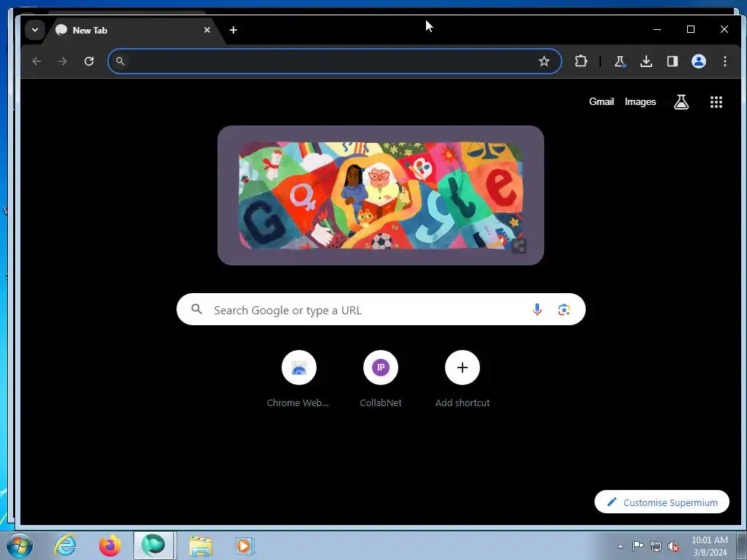Open Action Center flag icon
Screen dimensions: 747x560
pos(638,546)
